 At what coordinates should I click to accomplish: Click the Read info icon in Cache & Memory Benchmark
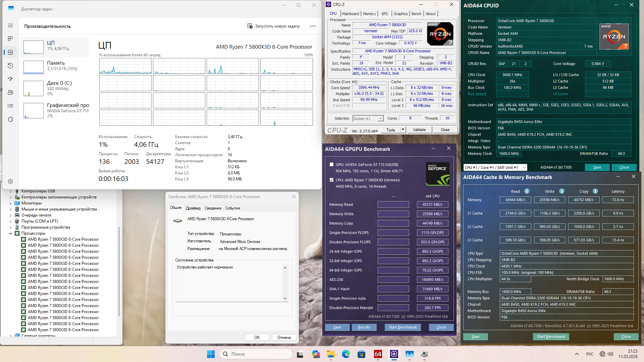point(527,191)
